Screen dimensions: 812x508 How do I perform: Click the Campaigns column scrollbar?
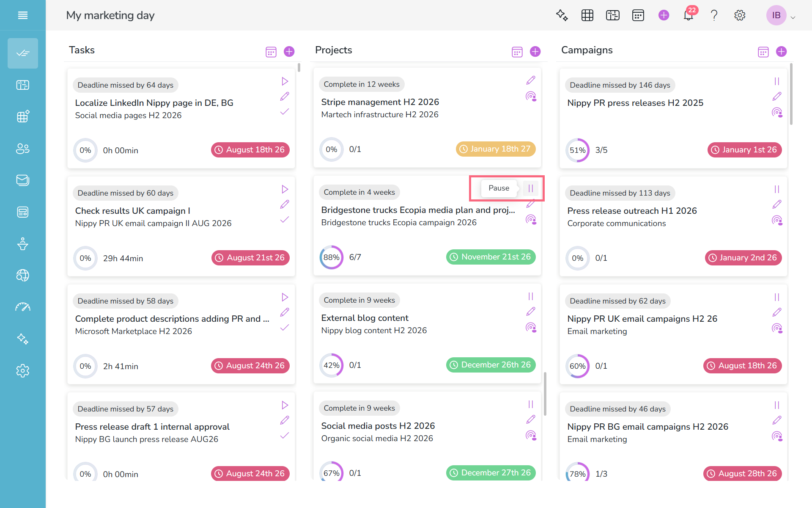pos(791,94)
